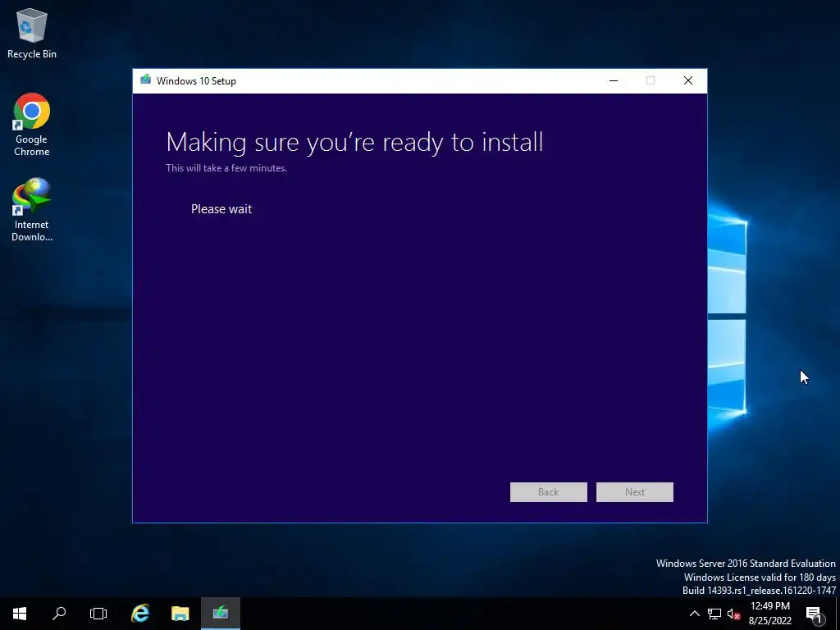The image size is (840, 630).
Task: Open the Windows Start menu
Action: [20, 614]
